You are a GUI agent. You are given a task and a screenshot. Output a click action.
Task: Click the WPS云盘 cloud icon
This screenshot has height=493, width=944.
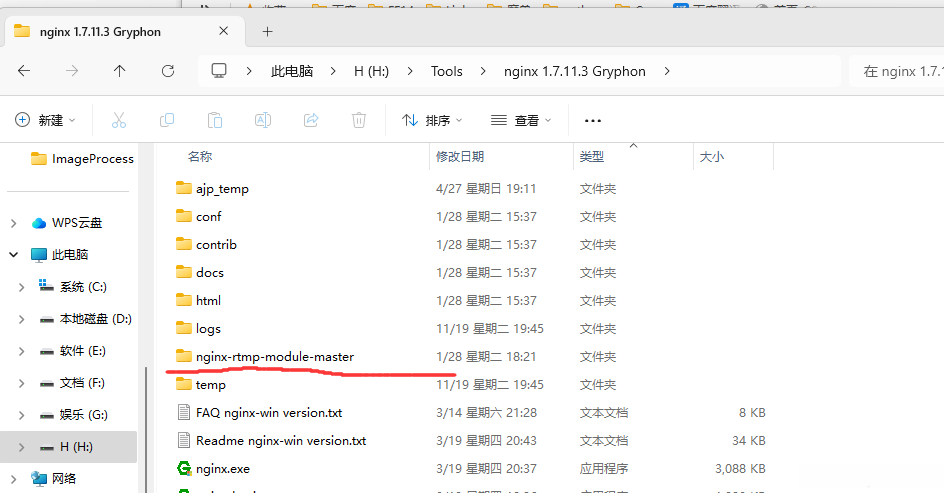(x=39, y=223)
